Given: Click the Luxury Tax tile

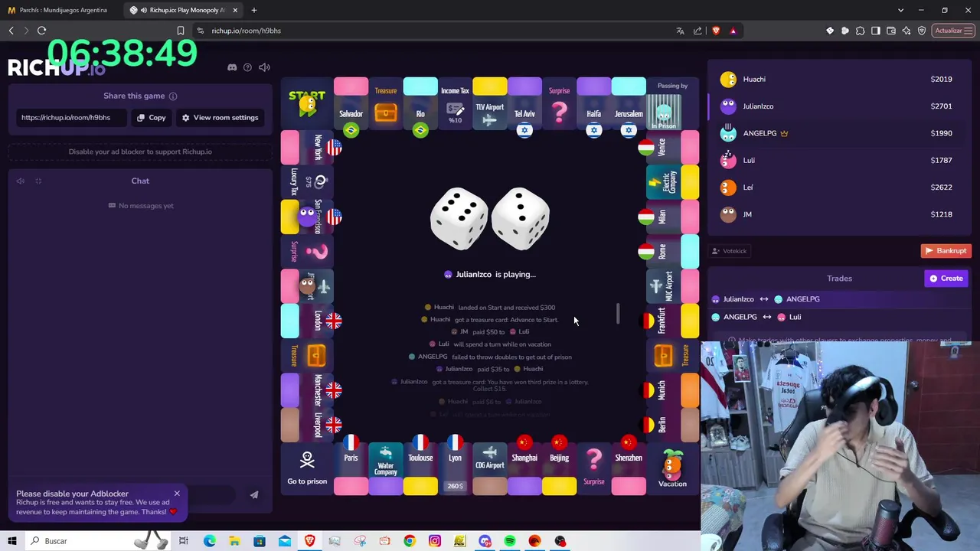Looking at the screenshot, I should pos(307,182).
